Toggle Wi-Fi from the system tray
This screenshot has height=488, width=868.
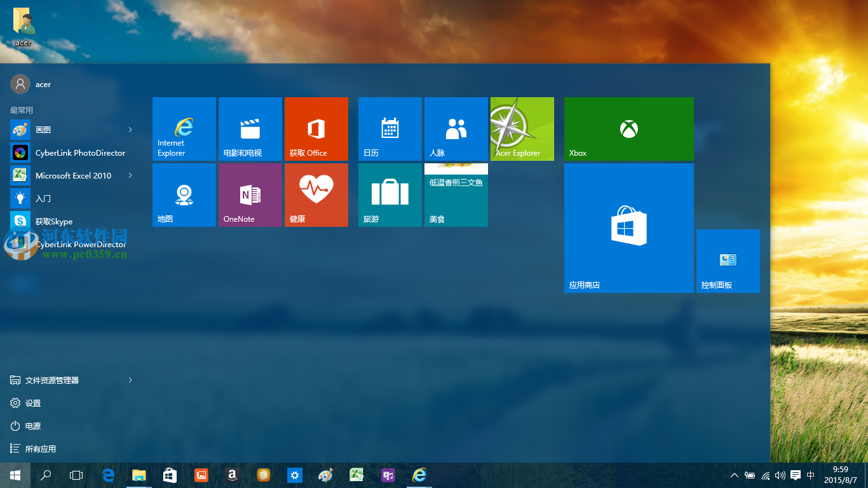[x=764, y=475]
